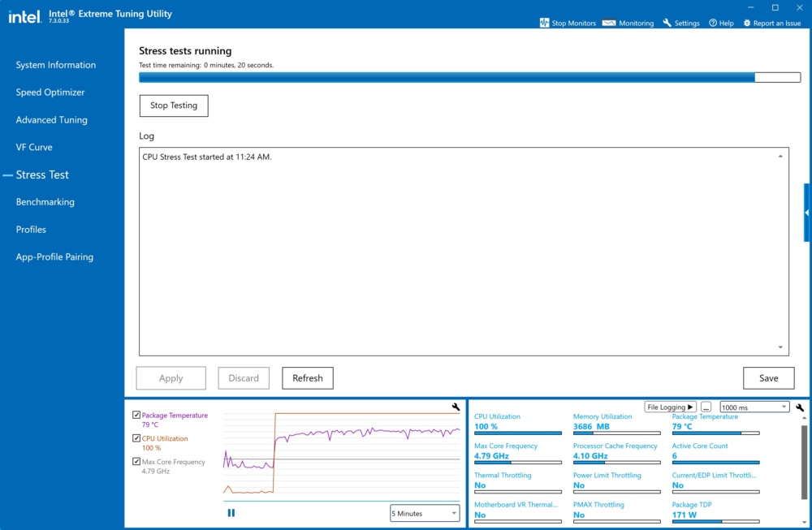Open Help question mark icon
The image size is (812, 530).
pyautogui.click(x=713, y=23)
